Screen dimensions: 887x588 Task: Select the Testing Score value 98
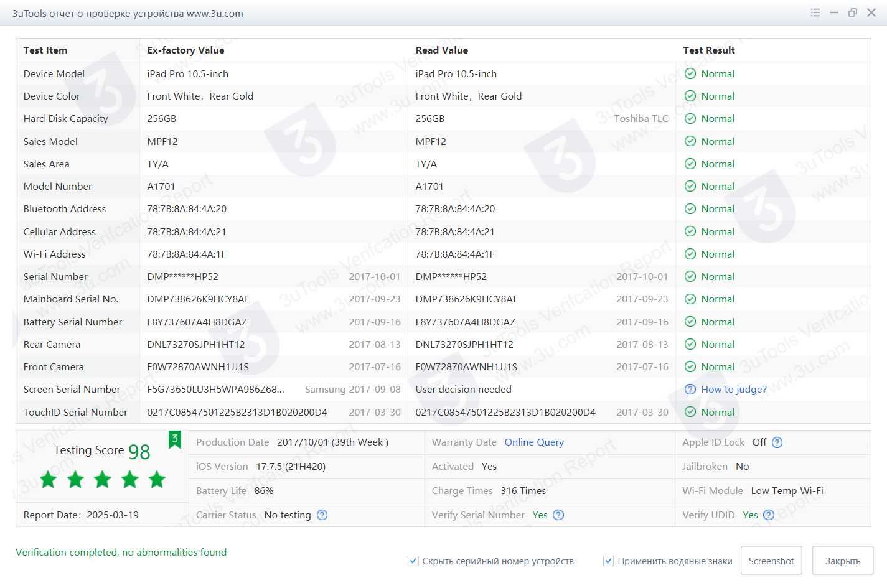(x=139, y=452)
